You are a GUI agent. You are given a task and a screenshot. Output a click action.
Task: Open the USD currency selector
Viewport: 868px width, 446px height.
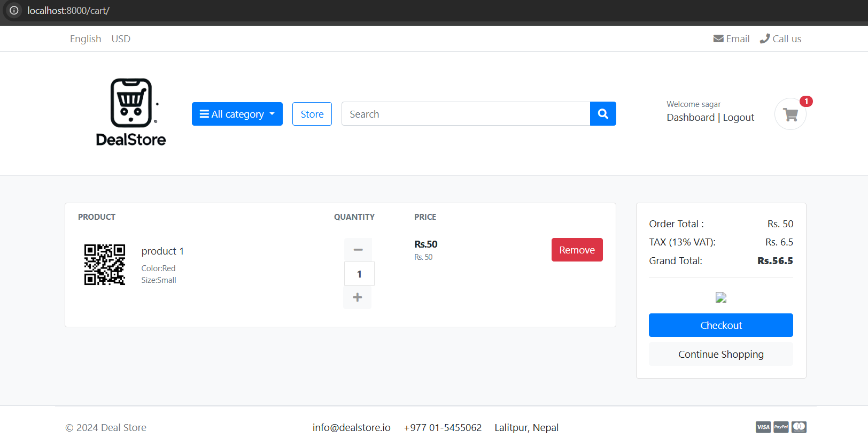coord(121,39)
